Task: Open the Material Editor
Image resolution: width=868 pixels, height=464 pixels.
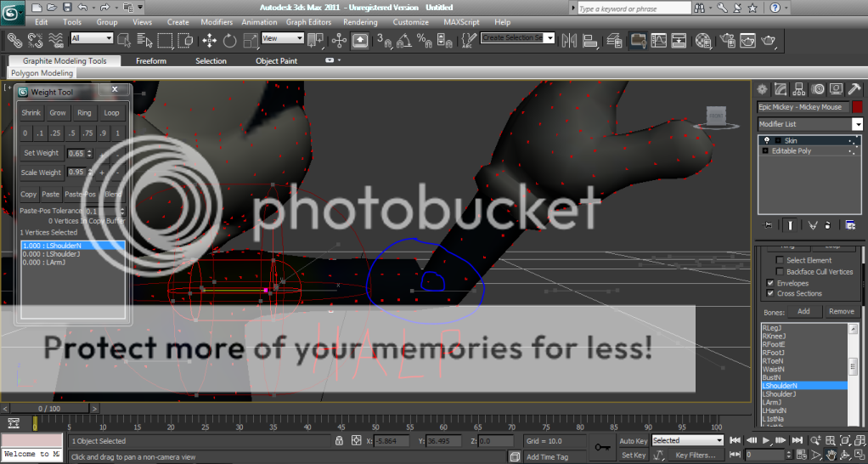Action: tap(703, 41)
